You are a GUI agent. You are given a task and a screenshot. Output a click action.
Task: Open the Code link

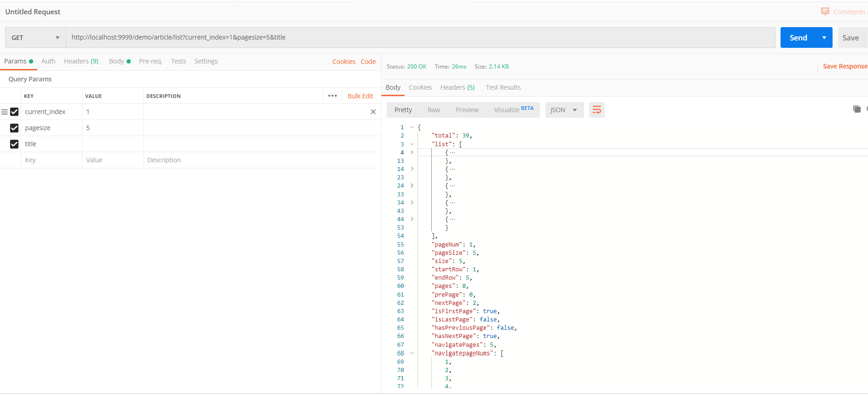click(x=368, y=62)
